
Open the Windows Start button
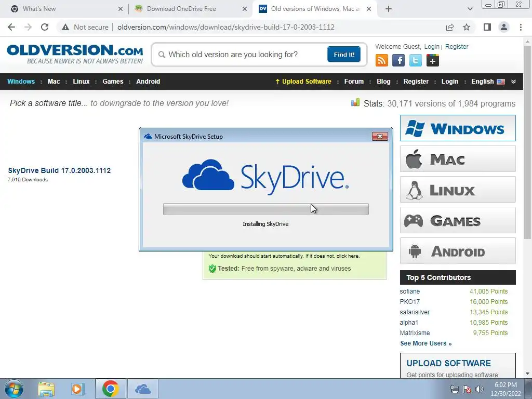click(x=14, y=389)
